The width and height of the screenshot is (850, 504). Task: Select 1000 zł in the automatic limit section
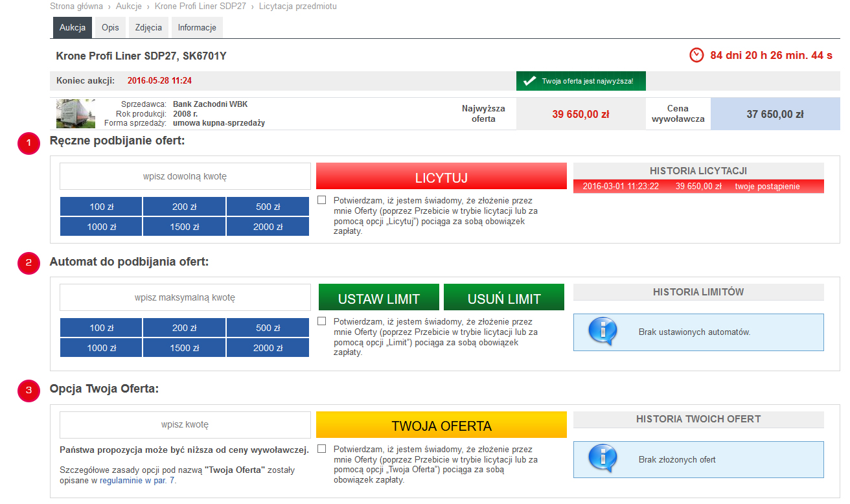coord(101,348)
